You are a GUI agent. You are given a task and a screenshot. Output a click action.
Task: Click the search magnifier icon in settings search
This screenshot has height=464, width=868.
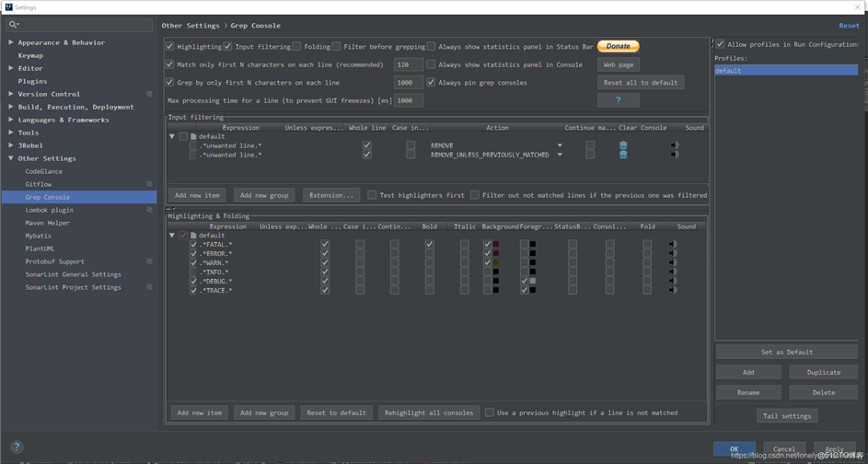[x=13, y=24]
